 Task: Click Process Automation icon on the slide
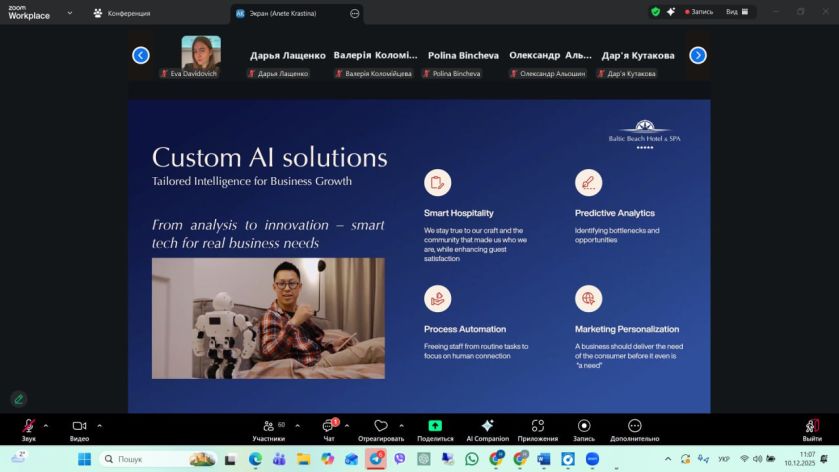coord(438,299)
